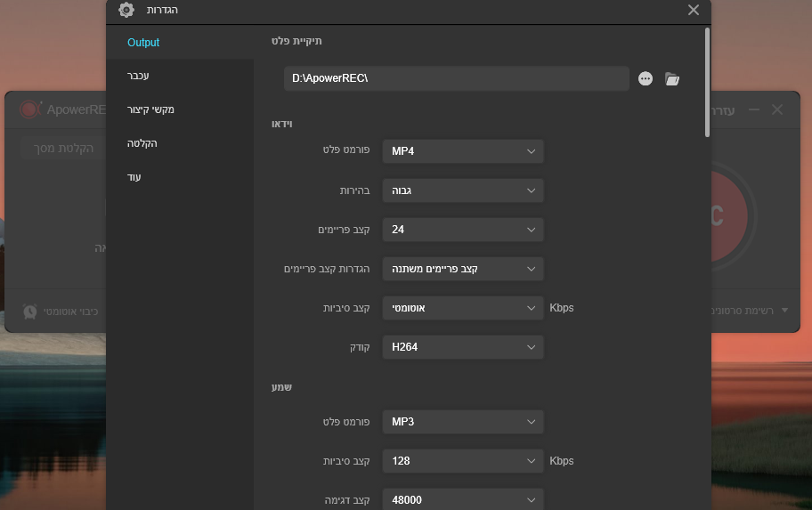The width and height of the screenshot is (812, 510).
Task: Click the auto shutdown clock icon
Action: tap(30, 312)
